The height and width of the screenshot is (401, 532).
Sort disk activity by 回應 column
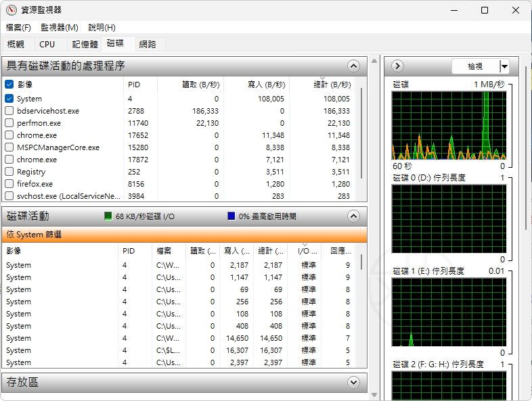pos(338,251)
